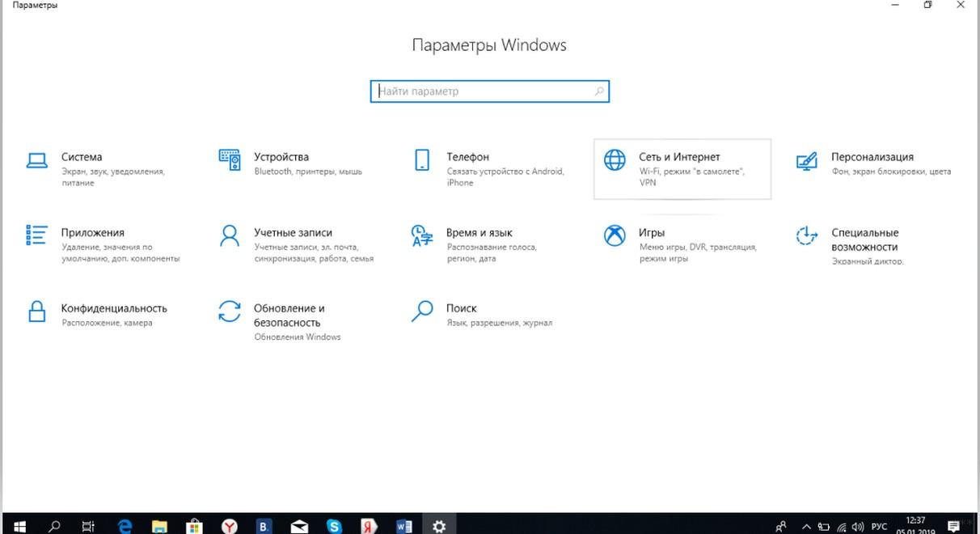Image resolution: width=980 pixels, height=534 pixels.
Task: Open Специальные возможности settings
Action: (851, 247)
